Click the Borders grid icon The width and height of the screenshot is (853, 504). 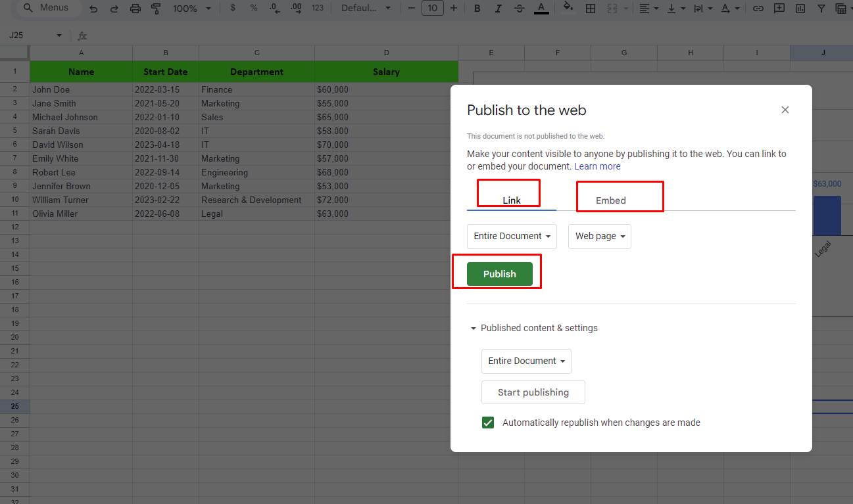coord(591,8)
